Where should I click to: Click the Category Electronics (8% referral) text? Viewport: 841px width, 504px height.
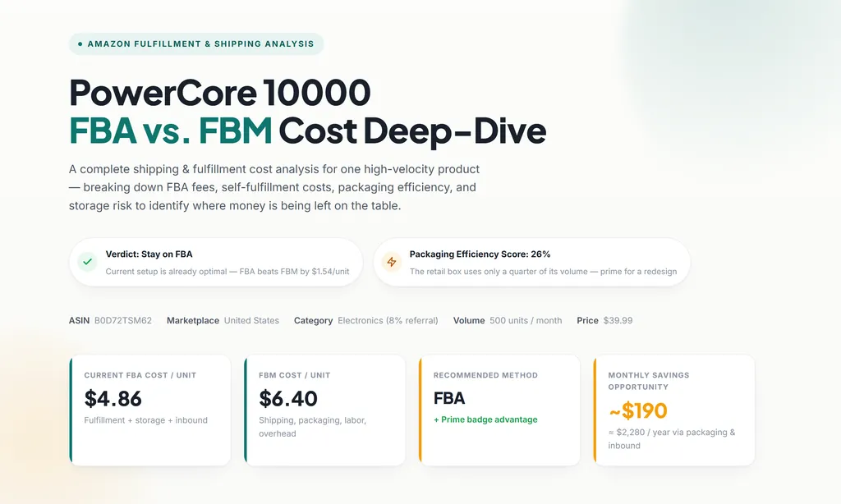click(x=365, y=321)
